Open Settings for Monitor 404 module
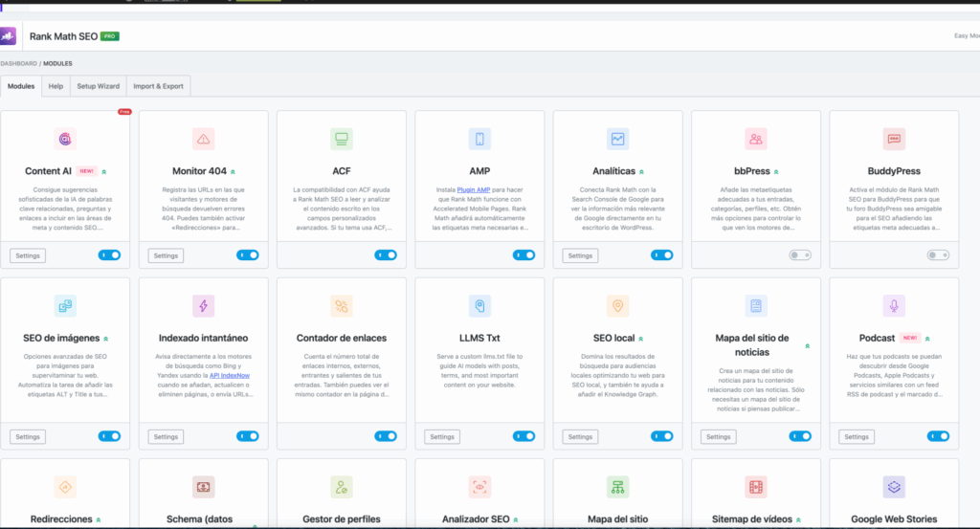Screen dimensions: 980x529 pyautogui.click(x=166, y=255)
